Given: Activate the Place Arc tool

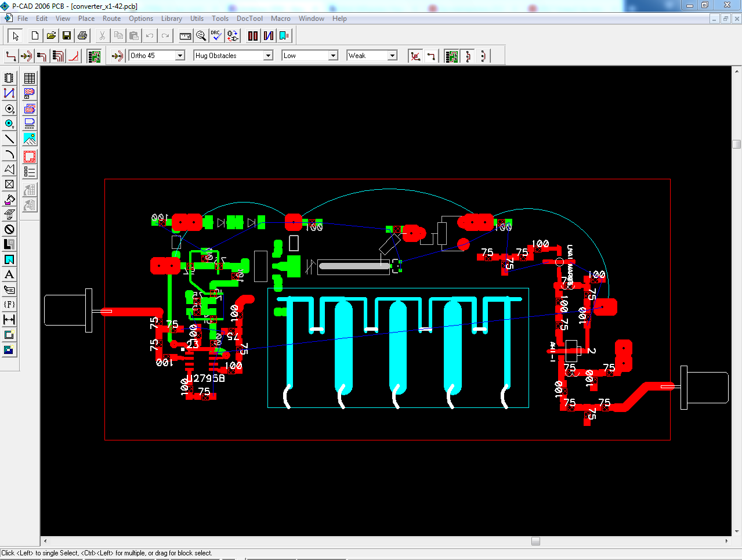Looking at the screenshot, I should (9, 154).
